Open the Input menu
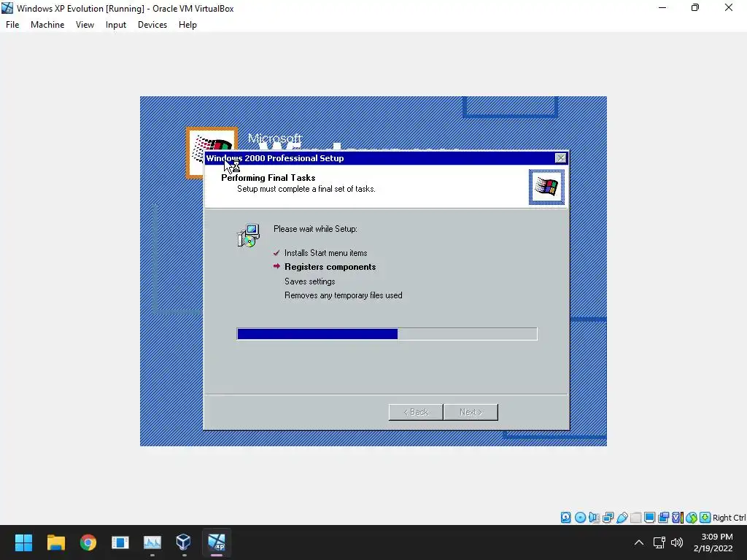The width and height of the screenshot is (747, 560). tap(116, 25)
